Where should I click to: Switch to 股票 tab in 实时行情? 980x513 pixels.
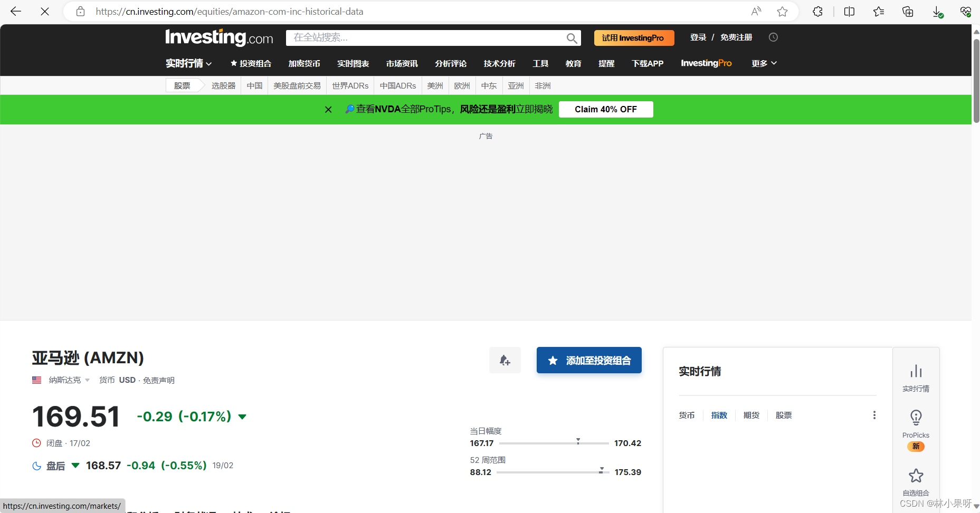coord(784,415)
